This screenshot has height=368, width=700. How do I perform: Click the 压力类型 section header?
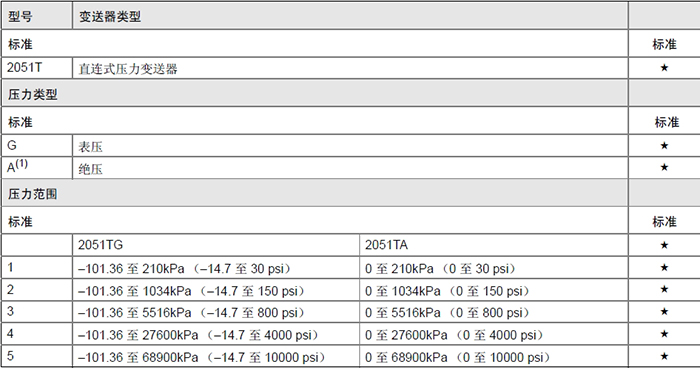[33, 95]
